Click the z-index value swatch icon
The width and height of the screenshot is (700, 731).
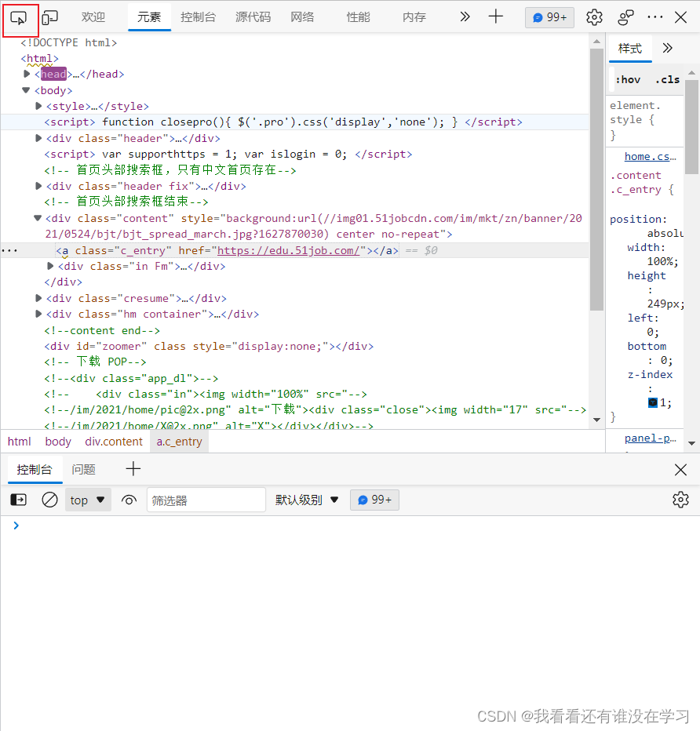tap(653, 402)
